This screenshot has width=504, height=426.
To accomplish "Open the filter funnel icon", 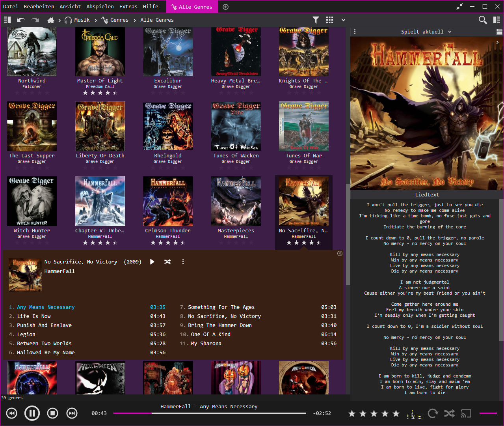I will (316, 20).
